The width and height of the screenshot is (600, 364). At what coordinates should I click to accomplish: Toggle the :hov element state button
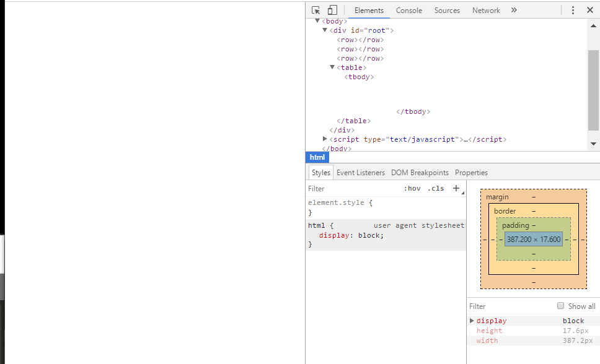click(x=412, y=188)
